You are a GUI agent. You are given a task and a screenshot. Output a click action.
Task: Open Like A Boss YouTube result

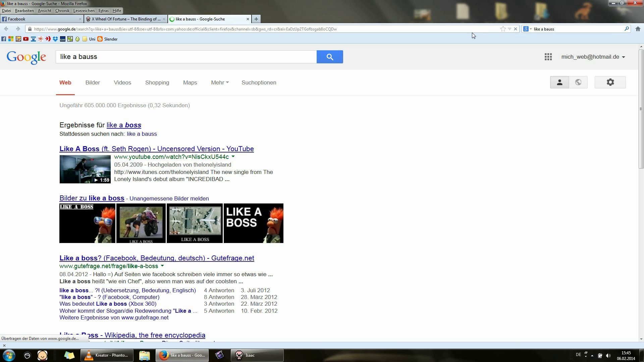click(x=156, y=149)
